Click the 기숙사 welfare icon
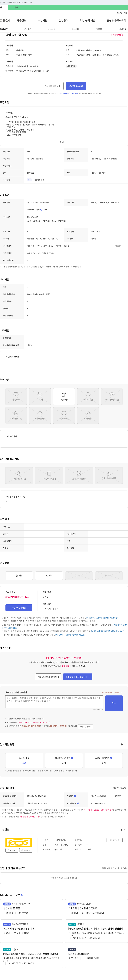Image resolution: width=128 pixels, height=980 pixels. (40, 396)
